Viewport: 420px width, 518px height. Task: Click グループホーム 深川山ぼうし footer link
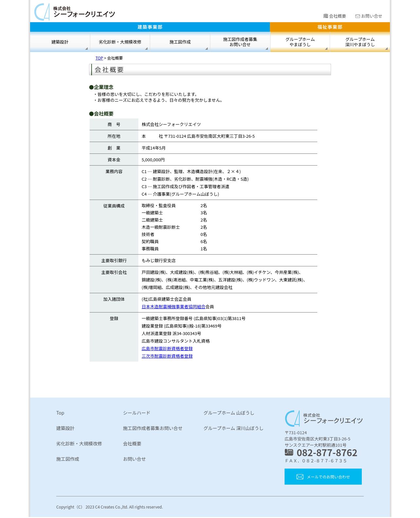(234, 428)
